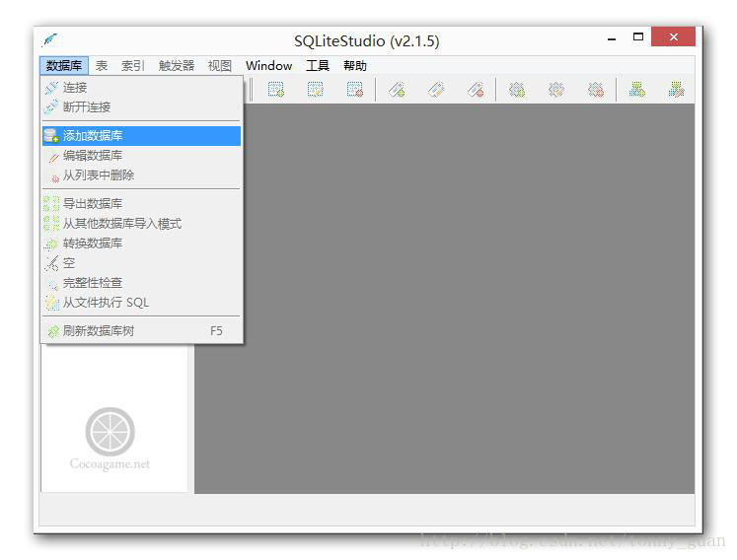Image resolution: width=737 pixels, height=560 pixels.
Task: Click the refresh icon beside 刷新数据库树
Action: pyautogui.click(x=52, y=331)
